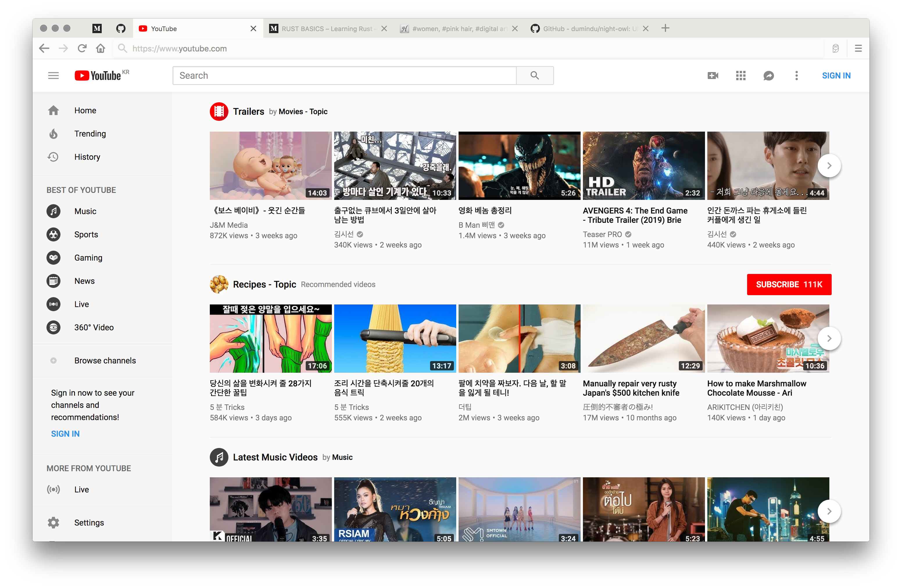Click Subscribe 111K button for Recipes
The width and height of the screenshot is (902, 588).
pos(789,284)
